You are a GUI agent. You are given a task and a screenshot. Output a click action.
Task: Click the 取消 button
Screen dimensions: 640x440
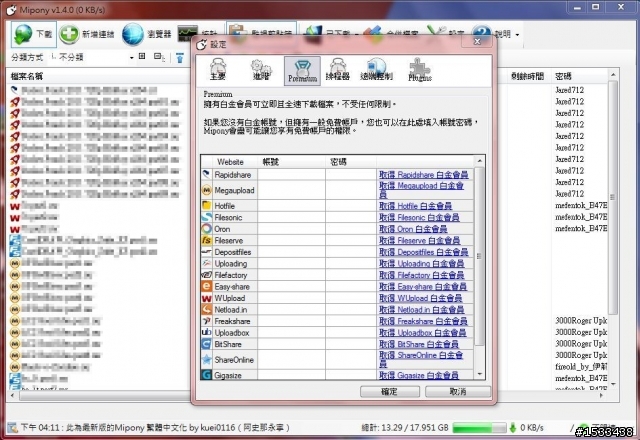458,391
